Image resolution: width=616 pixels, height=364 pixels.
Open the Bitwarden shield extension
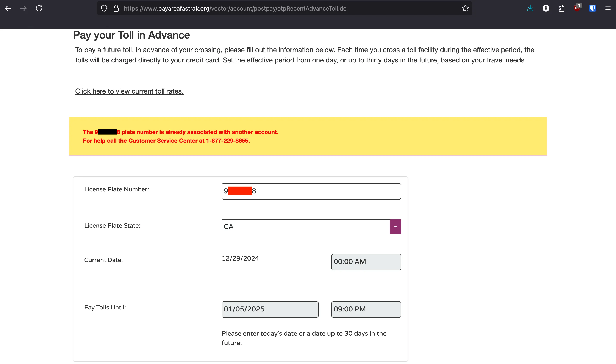click(593, 8)
